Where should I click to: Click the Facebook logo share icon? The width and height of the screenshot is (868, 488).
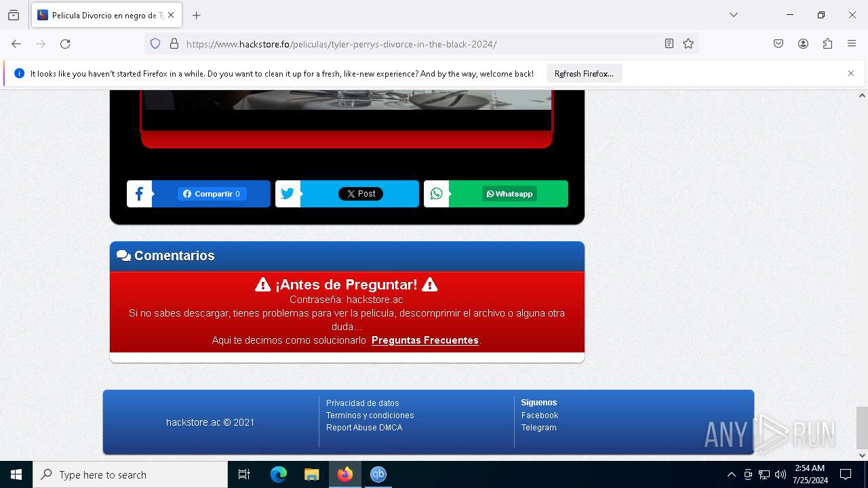click(139, 194)
